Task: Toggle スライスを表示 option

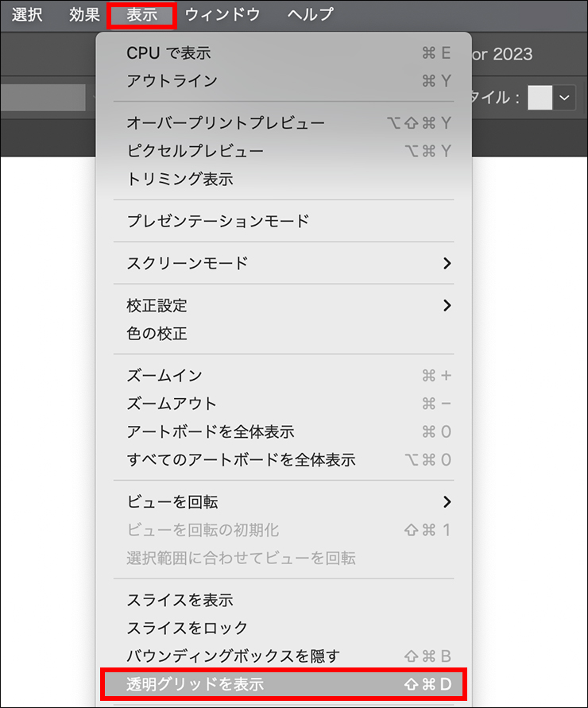Action: point(180,600)
